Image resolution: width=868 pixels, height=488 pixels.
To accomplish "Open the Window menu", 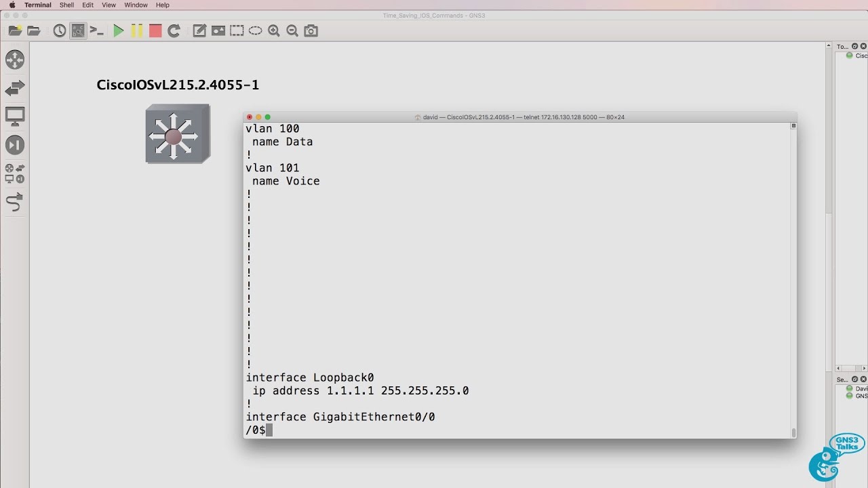I will (x=136, y=5).
